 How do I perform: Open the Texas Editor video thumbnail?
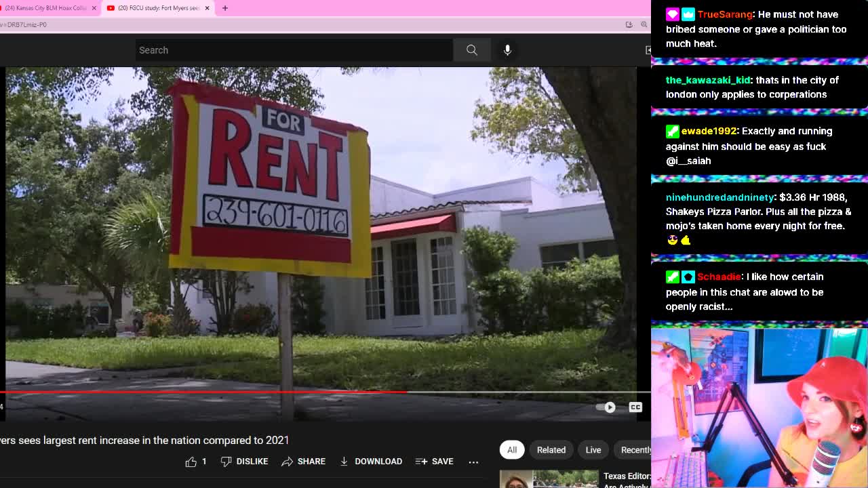[x=549, y=479]
